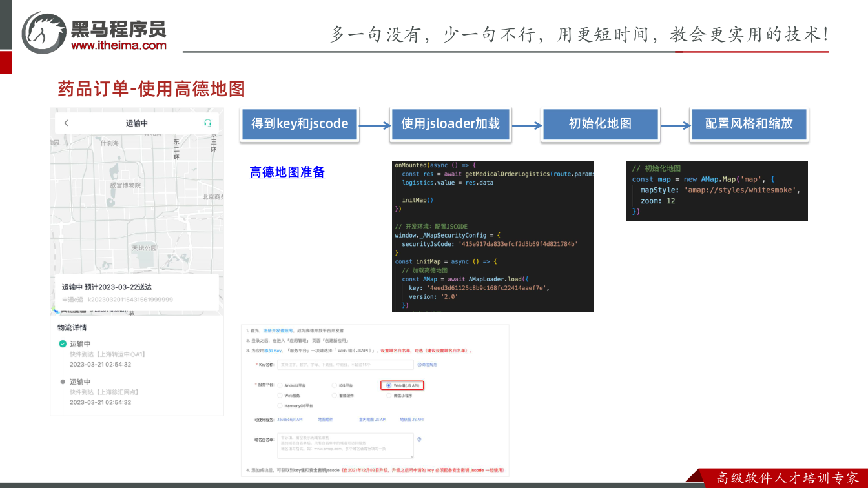Select the iOS平台 radio button
The height and width of the screenshot is (488, 868).
click(x=334, y=385)
